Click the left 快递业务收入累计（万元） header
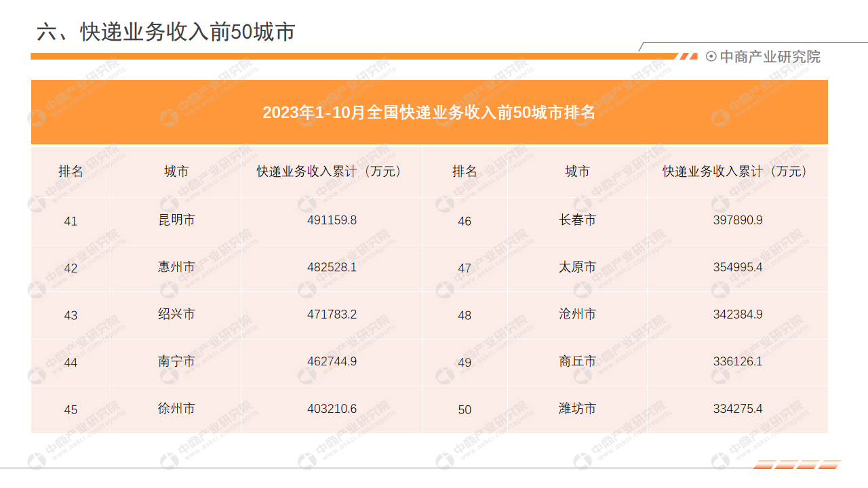868x488 pixels. 332,171
